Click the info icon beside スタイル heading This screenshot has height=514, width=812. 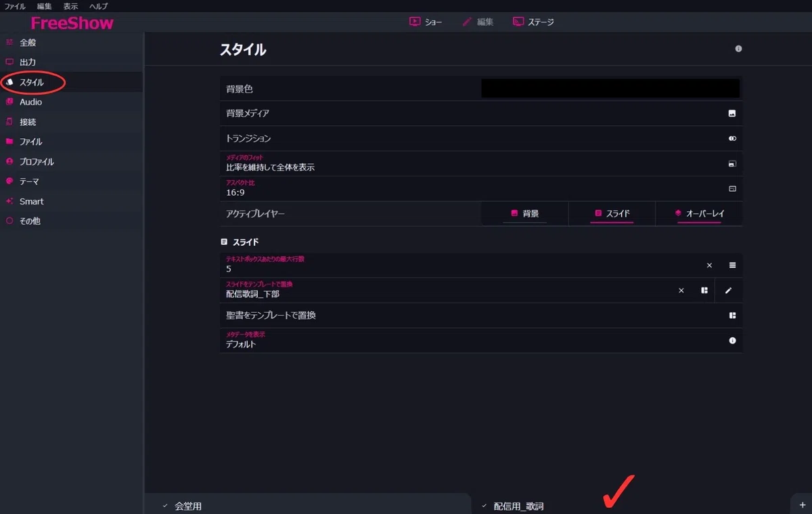pyautogui.click(x=738, y=49)
